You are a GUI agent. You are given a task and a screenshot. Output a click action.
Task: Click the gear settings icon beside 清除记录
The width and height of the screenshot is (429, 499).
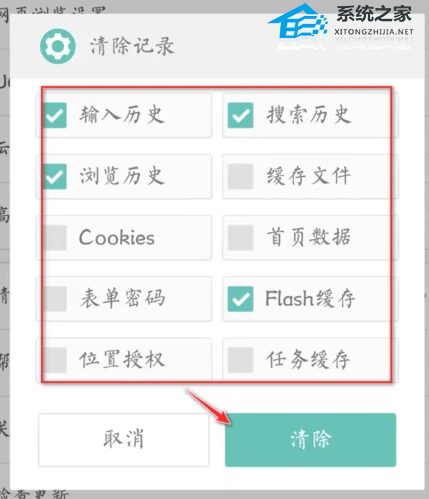pos(58,46)
